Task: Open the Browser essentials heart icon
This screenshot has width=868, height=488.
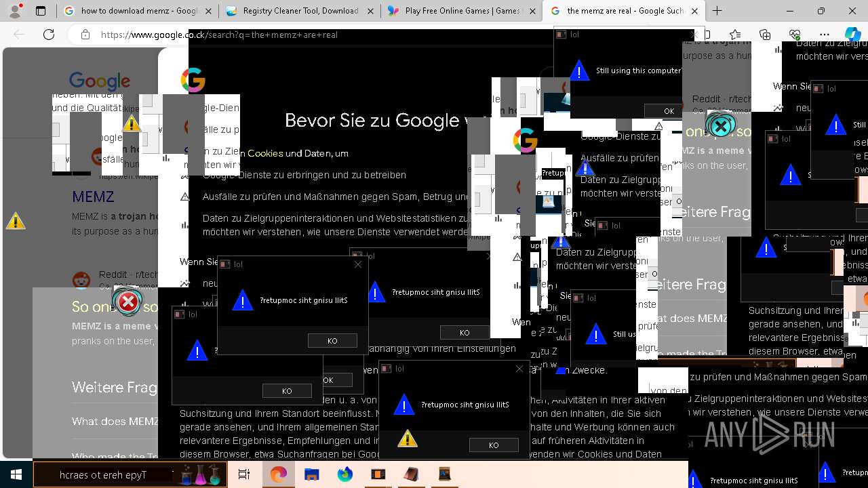Action: (x=795, y=35)
